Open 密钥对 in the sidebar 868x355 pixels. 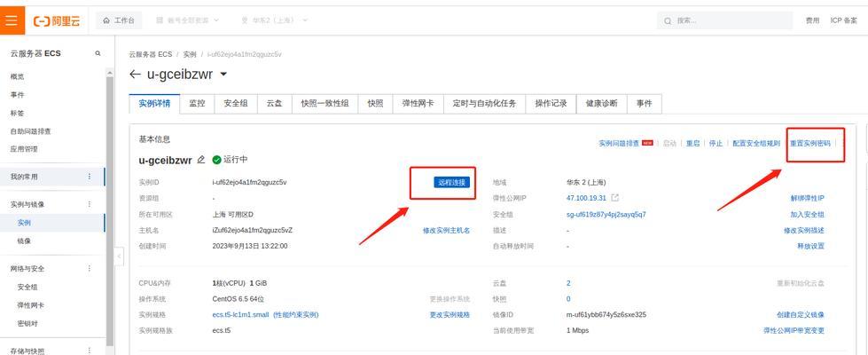click(27, 323)
